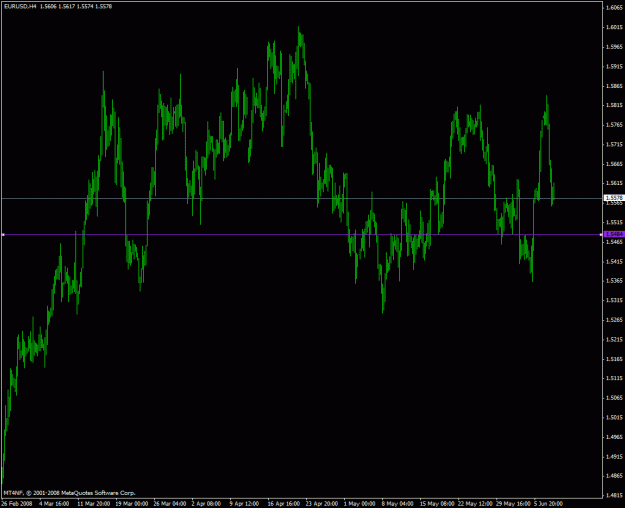The height and width of the screenshot is (508, 625).
Task: Click the 1.5665 price scale label
Action: pos(614,164)
